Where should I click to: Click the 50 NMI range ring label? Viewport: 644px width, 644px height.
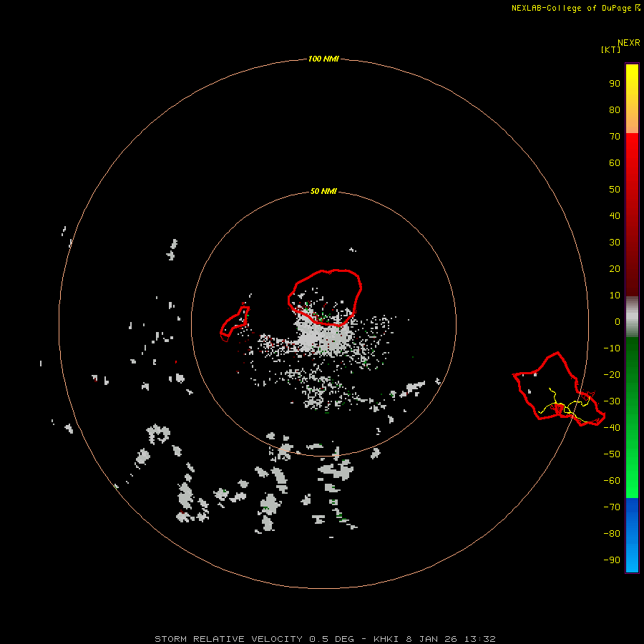point(323,191)
